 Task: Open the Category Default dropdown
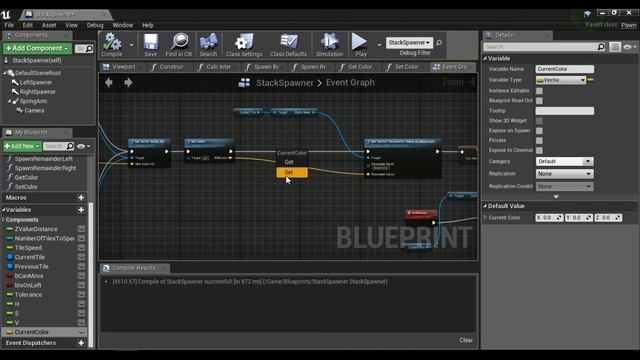coord(564,161)
